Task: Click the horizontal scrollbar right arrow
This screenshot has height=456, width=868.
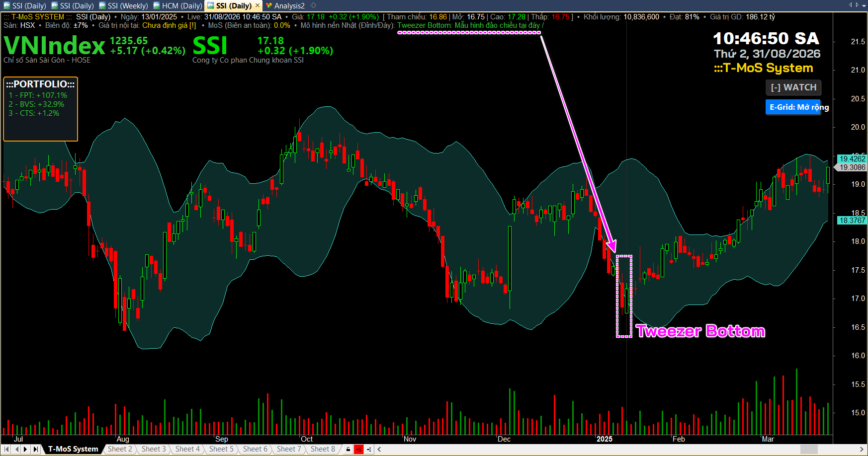Action: pyautogui.click(x=862, y=449)
